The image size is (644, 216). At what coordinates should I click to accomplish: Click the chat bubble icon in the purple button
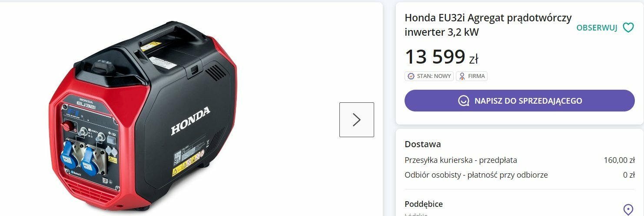(463, 101)
